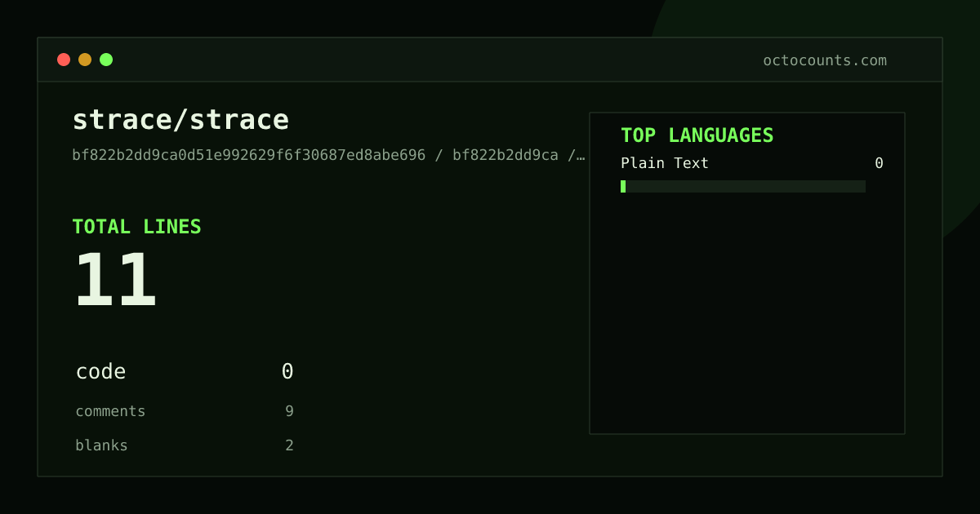
Task: Click the TOTAL LINES heading
Action: pos(136,227)
